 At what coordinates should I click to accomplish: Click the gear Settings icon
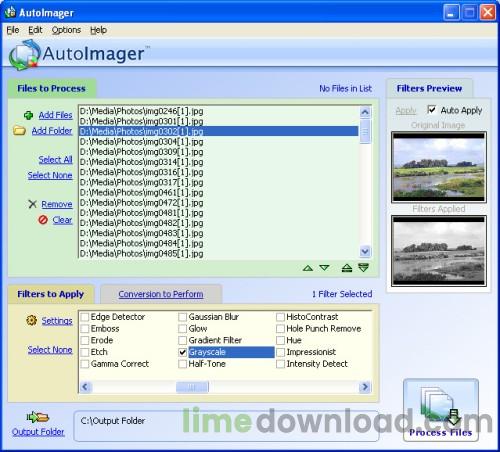(x=32, y=320)
